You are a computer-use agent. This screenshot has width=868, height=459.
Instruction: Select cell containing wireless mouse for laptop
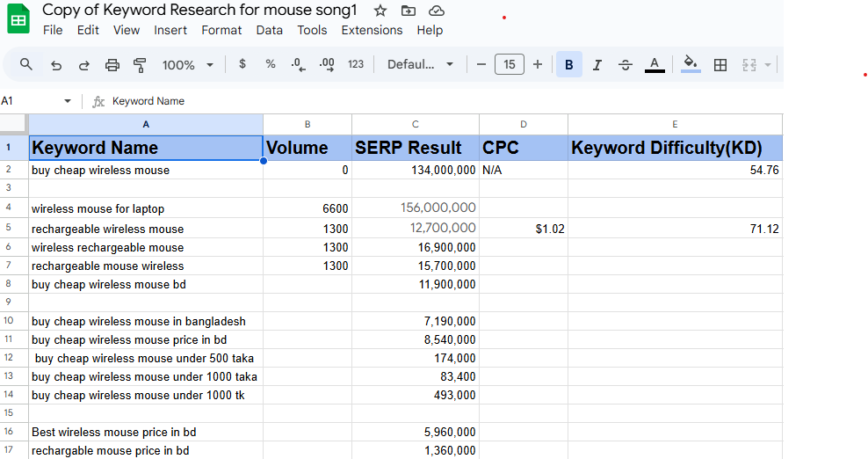click(146, 209)
